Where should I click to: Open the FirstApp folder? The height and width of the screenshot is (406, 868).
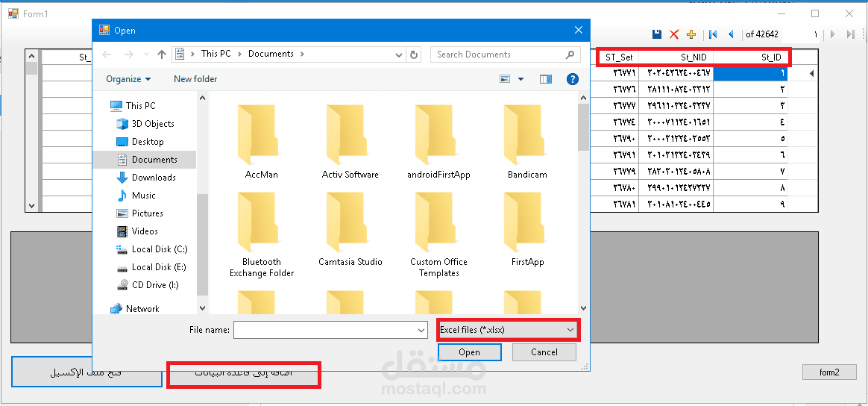pyautogui.click(x=527, y=229)
